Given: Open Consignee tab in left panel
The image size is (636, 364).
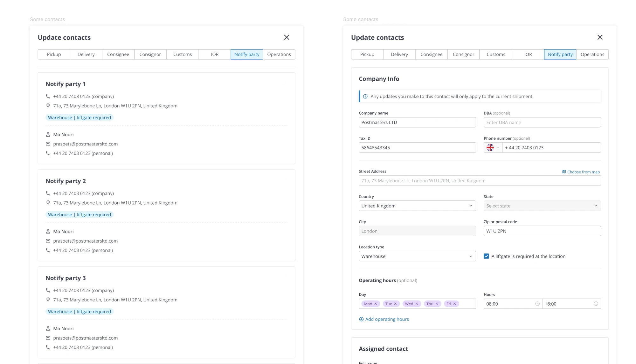Looking at the screenshot, I should coord(118,54).
